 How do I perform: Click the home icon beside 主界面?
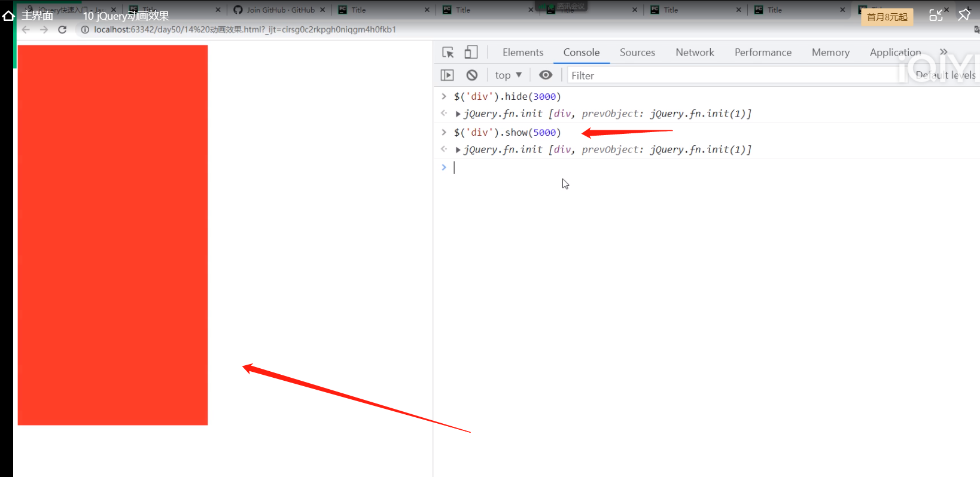(x=8, y=16)
